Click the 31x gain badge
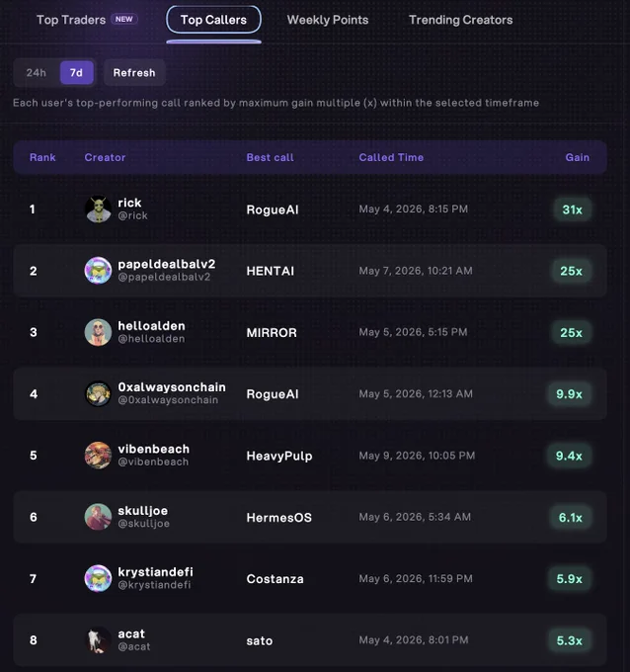 point(572,210)
